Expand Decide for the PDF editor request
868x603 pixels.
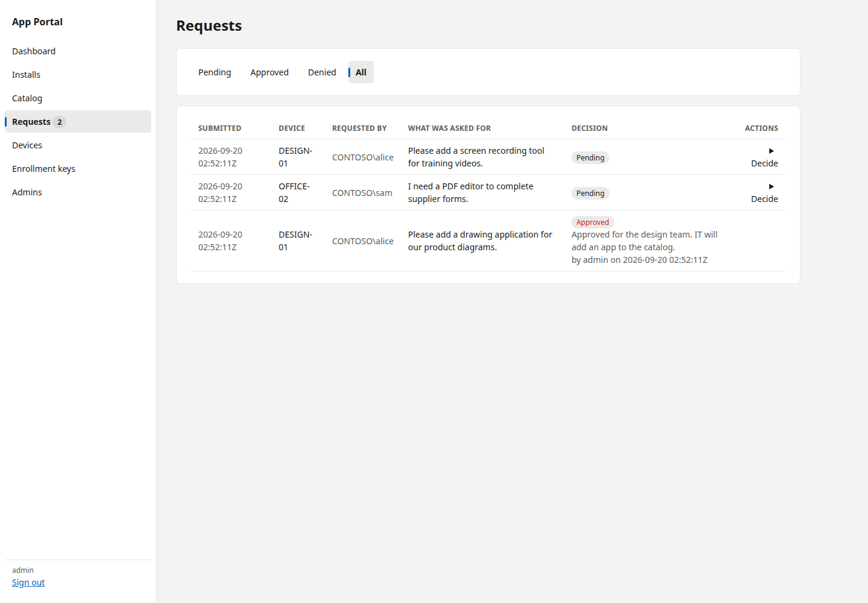pyautogui.click(x=764, y=193)
